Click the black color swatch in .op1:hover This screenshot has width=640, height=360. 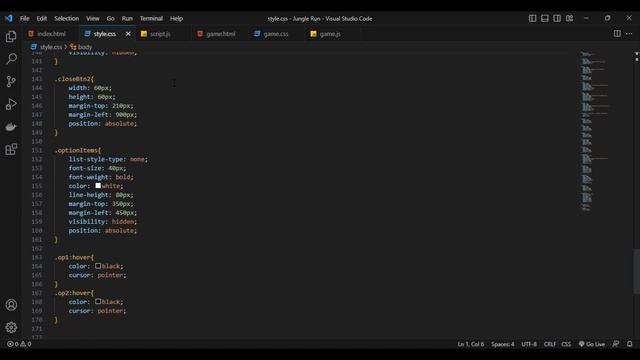(98, 266)
